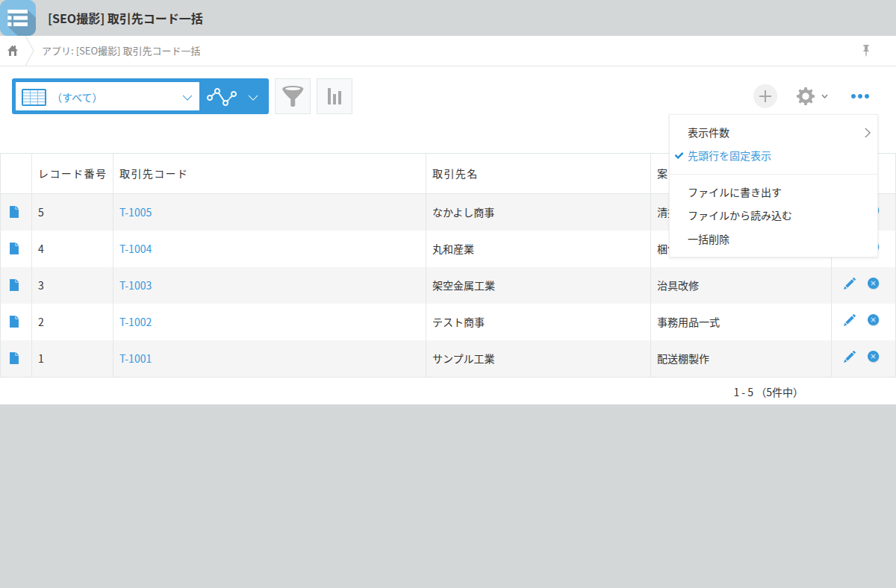Image resolution: width=896 pixels, height=588 pixels.
Task: Edit the 事務用品一式 record with pencil icon
Action: 849,320
